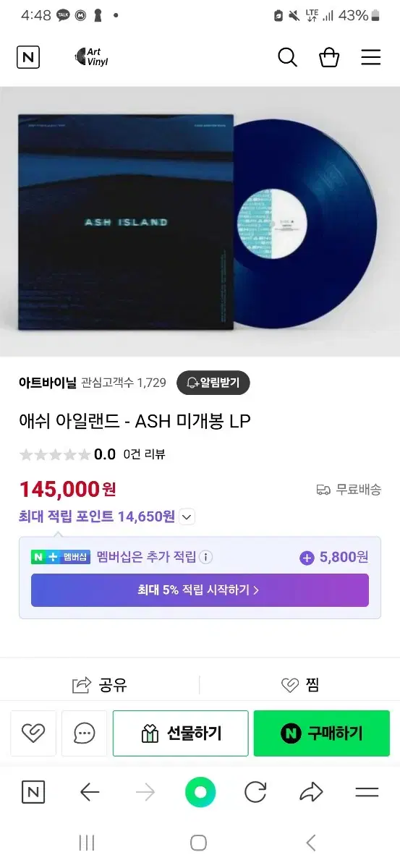The image size is (400, 868).
Task: Click the 선물하기 gift button
Action: tap(181, 733)
